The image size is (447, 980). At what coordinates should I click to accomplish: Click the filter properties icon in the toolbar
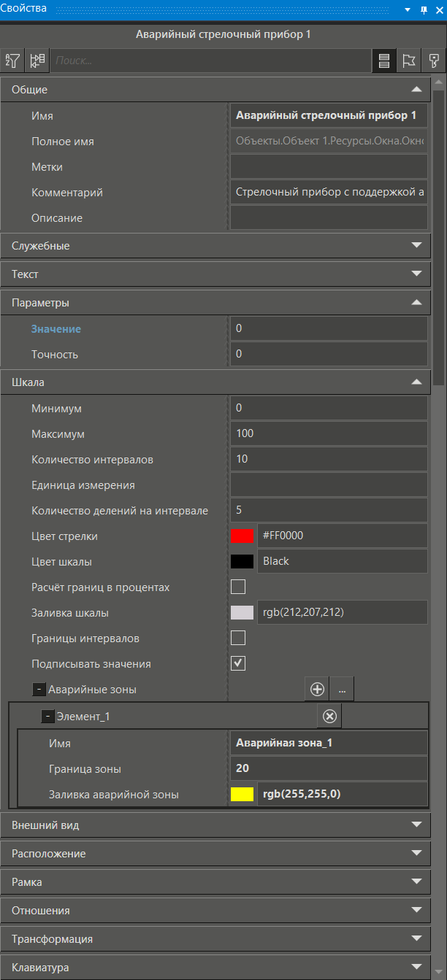tap(12, 61)
